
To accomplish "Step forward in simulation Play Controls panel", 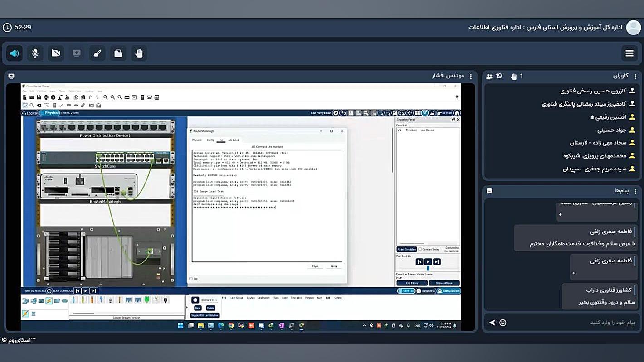I will tap(437, 262).
